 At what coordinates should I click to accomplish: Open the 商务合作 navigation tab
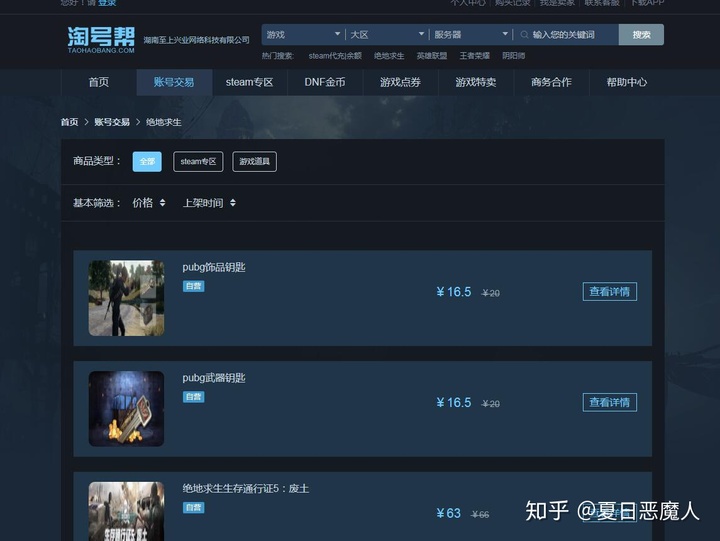tap(551, 82)
